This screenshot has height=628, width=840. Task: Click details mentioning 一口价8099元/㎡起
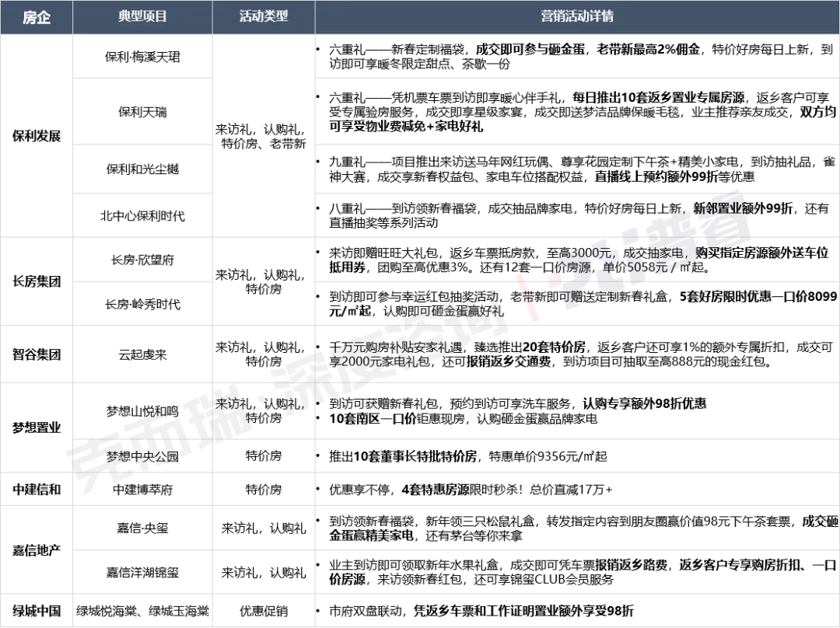[577, 304]
